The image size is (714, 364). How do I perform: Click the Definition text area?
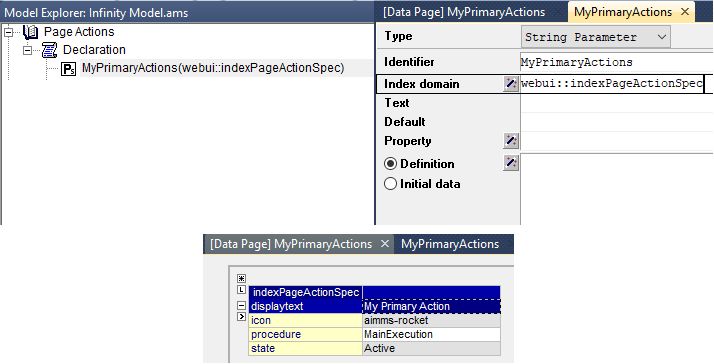617,189
